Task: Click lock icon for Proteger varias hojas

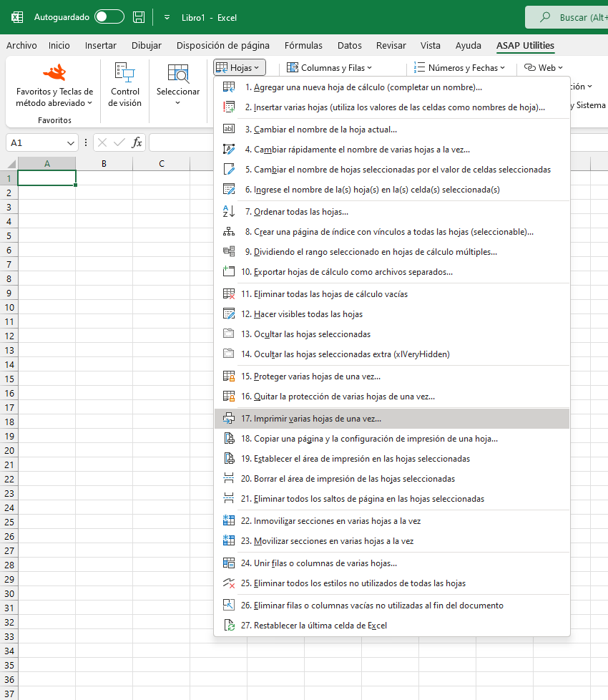Action: 229,376
